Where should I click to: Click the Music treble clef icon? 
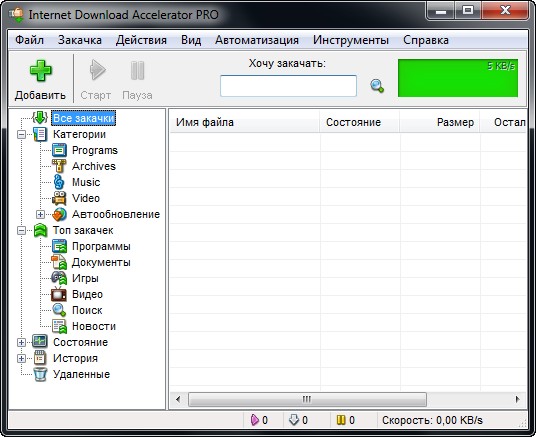59,182
